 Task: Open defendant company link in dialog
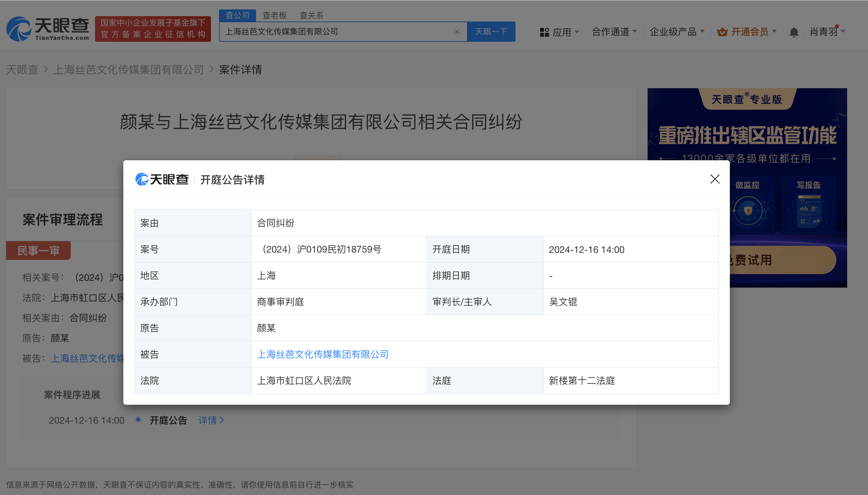click(x=323, y=354)
